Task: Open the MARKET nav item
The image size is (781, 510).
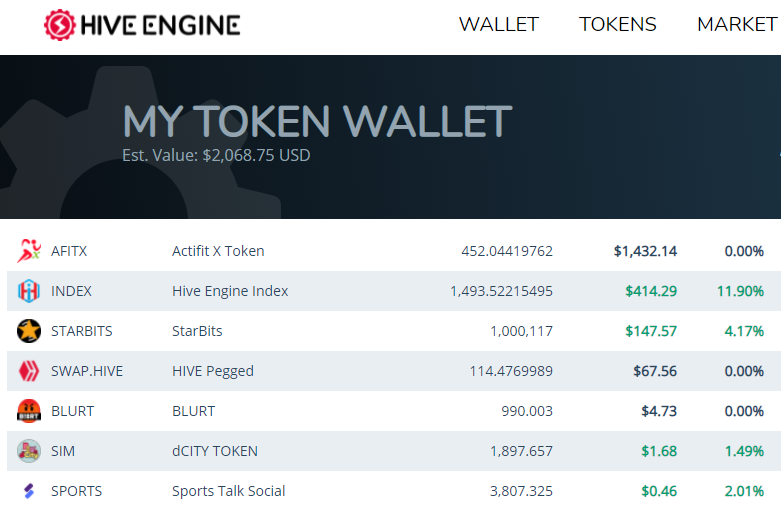Action: (x=738, y=24)
